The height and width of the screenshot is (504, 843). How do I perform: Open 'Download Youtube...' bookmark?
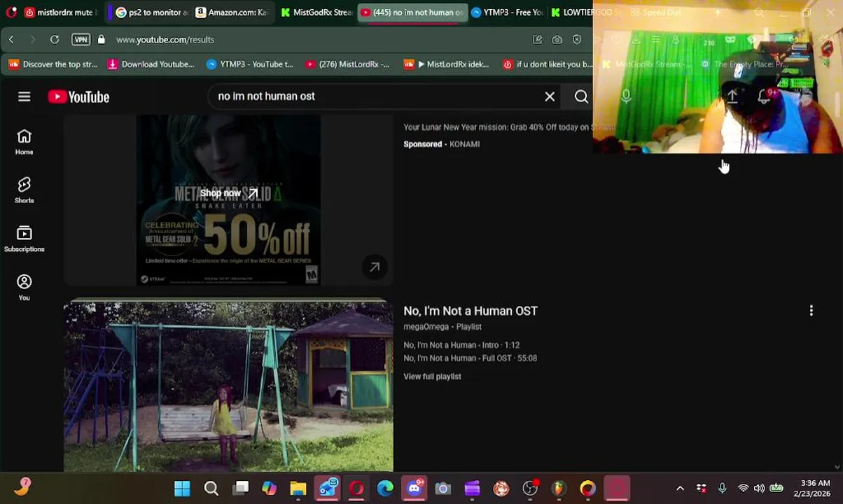(x=151, y=64)
